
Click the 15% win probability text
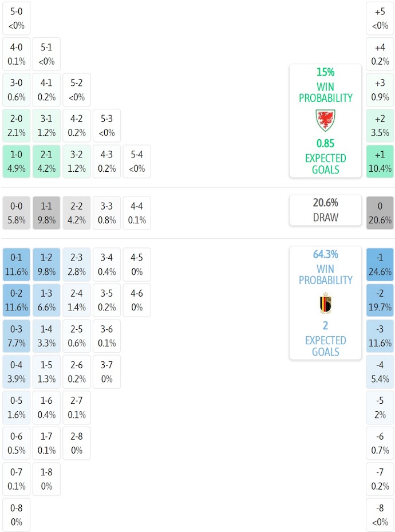pos(325,72)
